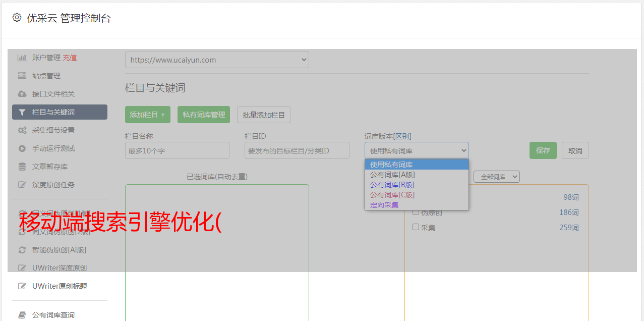
Task: Click the 栏目与关键词 page heading
Action: 155,88
